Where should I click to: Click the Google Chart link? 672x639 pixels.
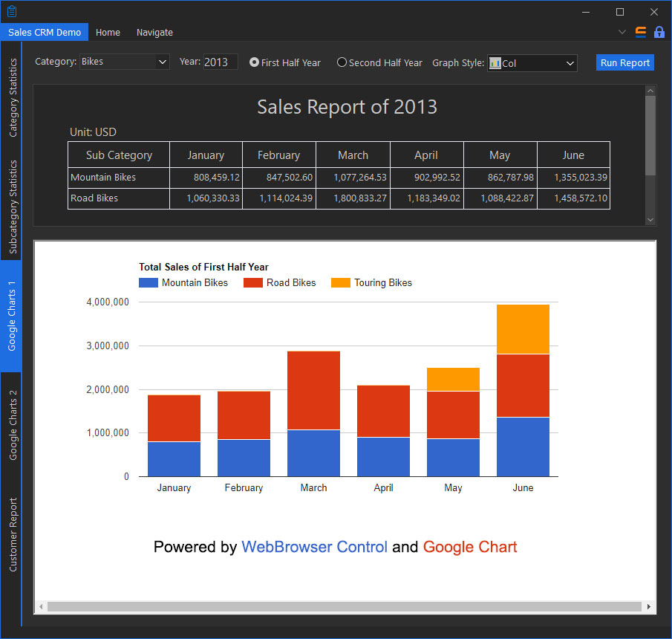(470, 547)
